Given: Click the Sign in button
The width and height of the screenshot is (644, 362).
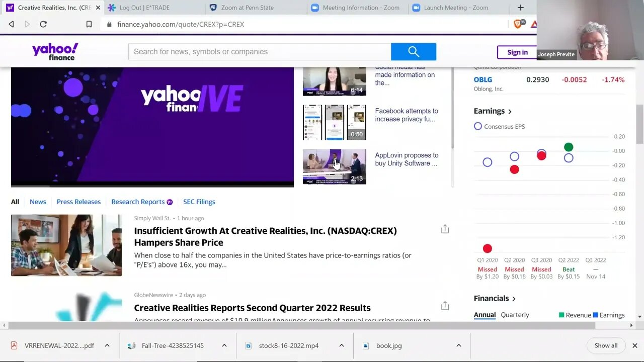Looking at the screenshot, I should click(517, 52).
